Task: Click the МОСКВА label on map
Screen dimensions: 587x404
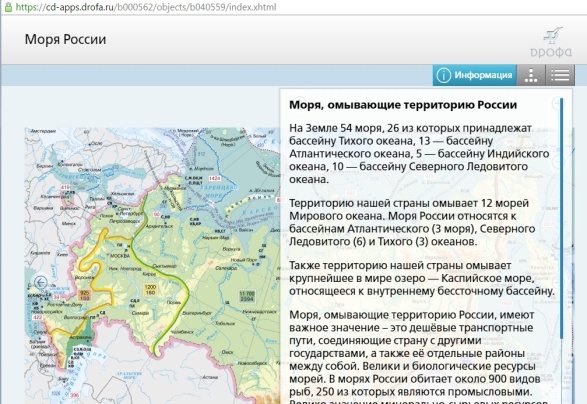Action: (119, 256)
